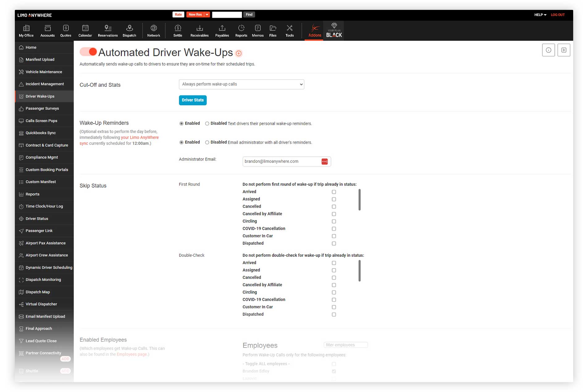Image resolution: width=588 pixels, height=392 pixels.
Task: Click red icon inside Administrator Email field
Action: [324, 161]
